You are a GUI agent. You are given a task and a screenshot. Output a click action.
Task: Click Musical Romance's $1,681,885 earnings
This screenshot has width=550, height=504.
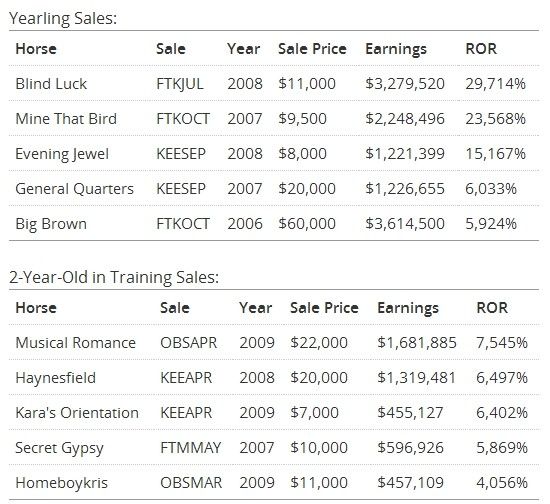[417, 343]
